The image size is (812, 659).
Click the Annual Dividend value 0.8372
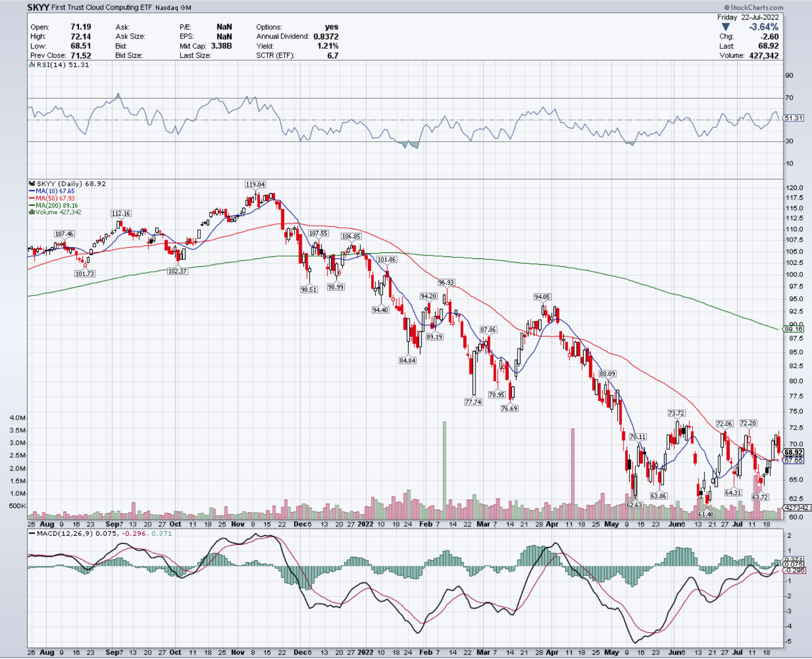pos(326,37)
